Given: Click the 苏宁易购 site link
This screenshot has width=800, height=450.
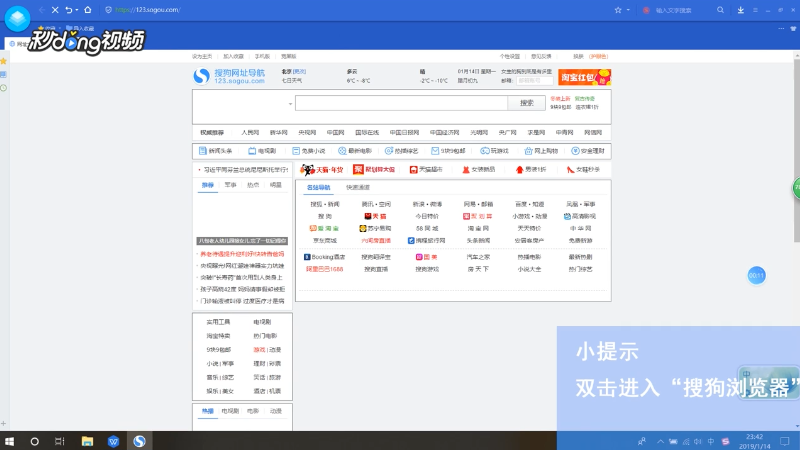Looking at the screenshot, I should click(x=376, y=229).
